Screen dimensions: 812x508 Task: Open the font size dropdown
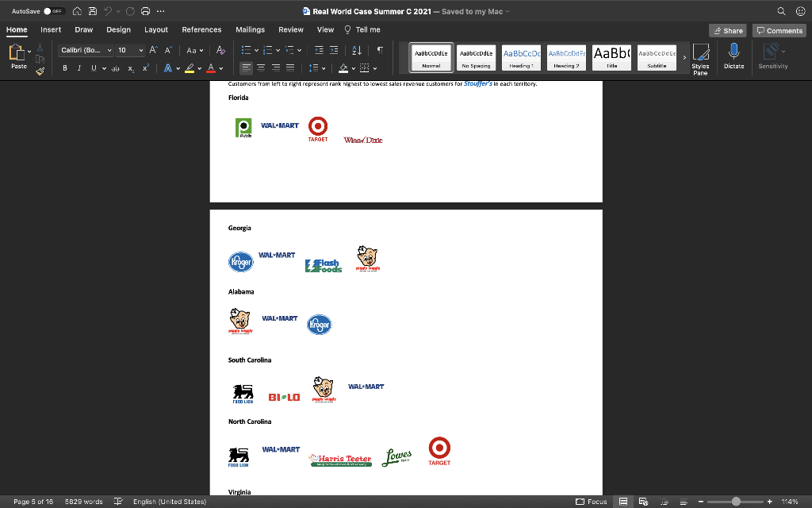140,48
